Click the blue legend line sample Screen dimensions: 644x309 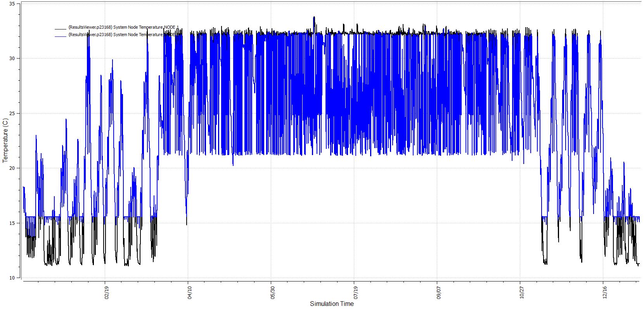[x=61, y=36]
